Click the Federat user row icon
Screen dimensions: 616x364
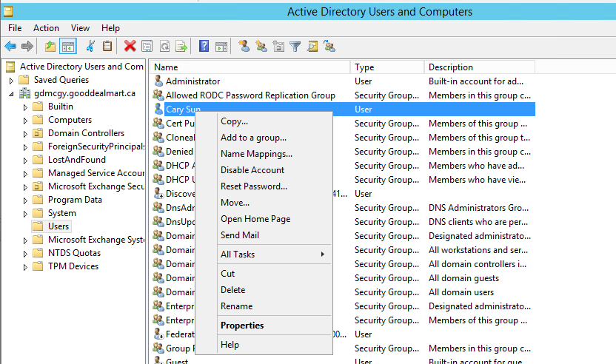click(x=158, y=334)
